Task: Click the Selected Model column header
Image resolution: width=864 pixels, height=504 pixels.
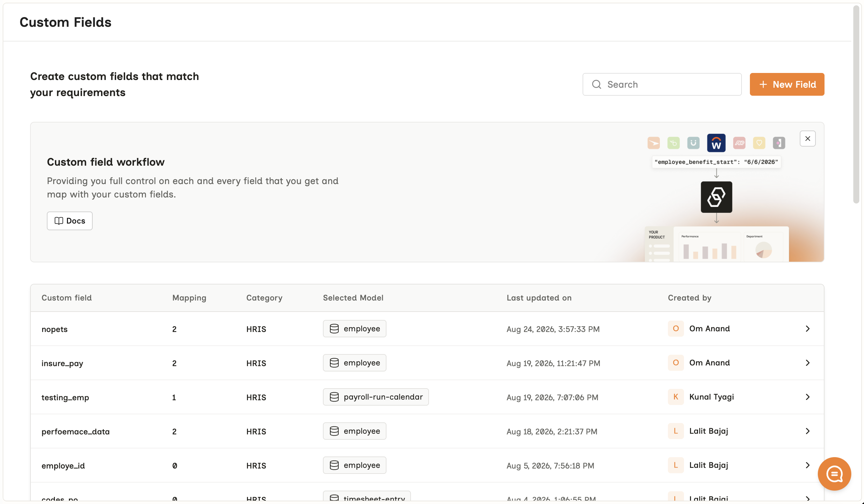Action: point(353,298)
